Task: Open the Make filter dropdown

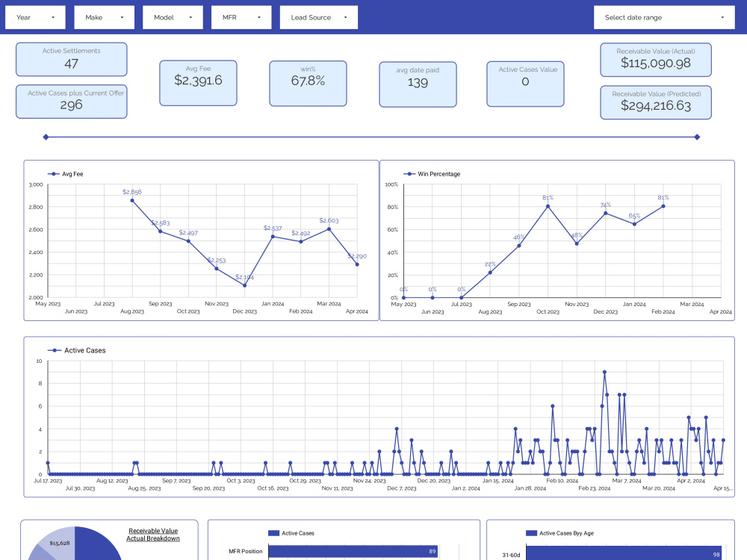Action: click(104, 18)
